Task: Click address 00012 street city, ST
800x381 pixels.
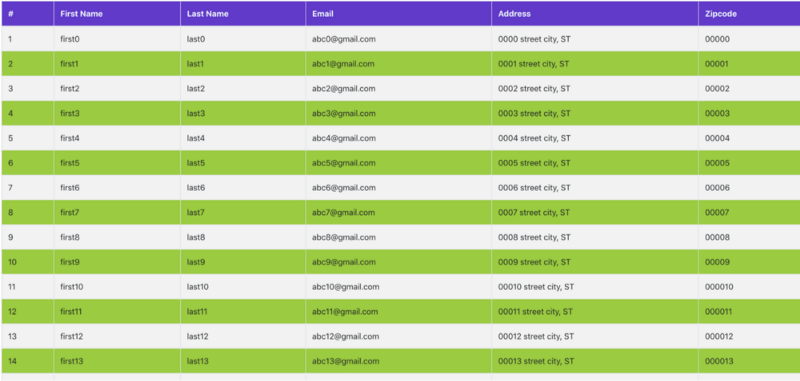Action: [536, 336]
